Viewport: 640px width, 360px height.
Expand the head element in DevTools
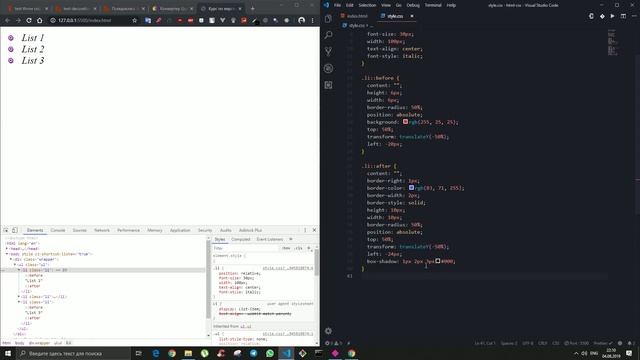click(7, 249)
